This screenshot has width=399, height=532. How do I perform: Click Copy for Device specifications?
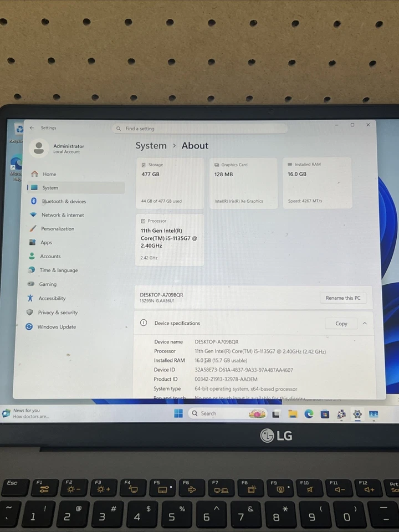341,323
